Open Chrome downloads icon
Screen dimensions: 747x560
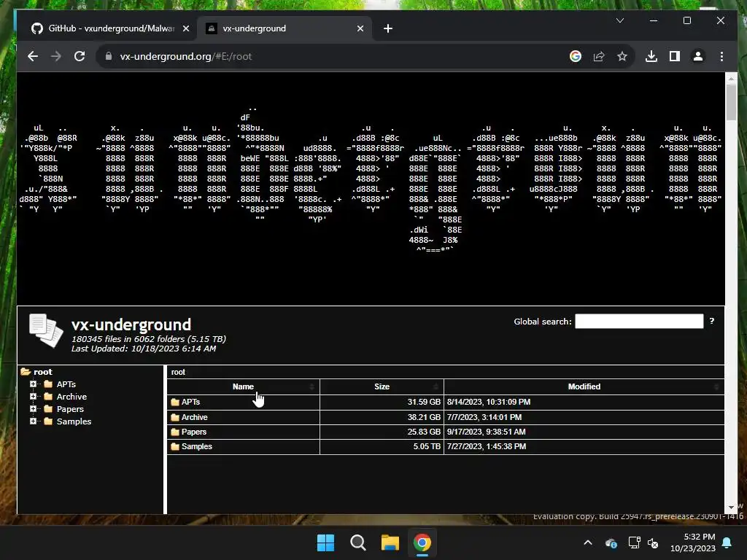pyautogui.click(x=651, y=56)
